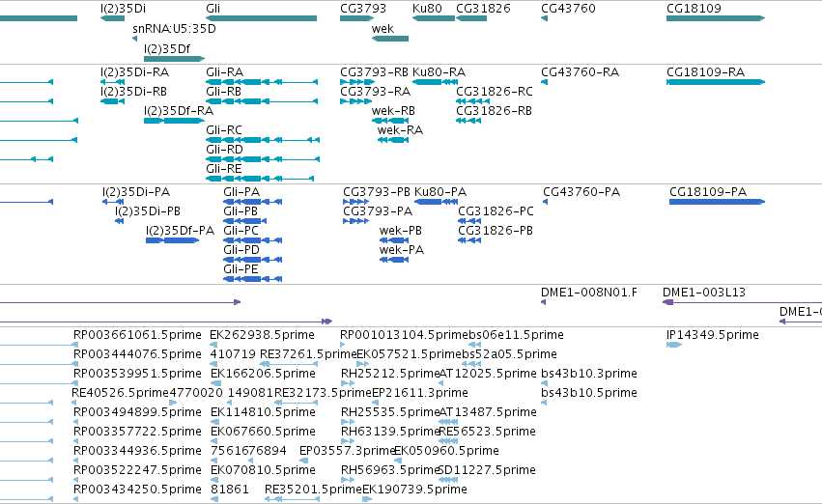822x504 pixels.
Task: Click the CG18109-RA transcript label
Action: coord(705,72)
